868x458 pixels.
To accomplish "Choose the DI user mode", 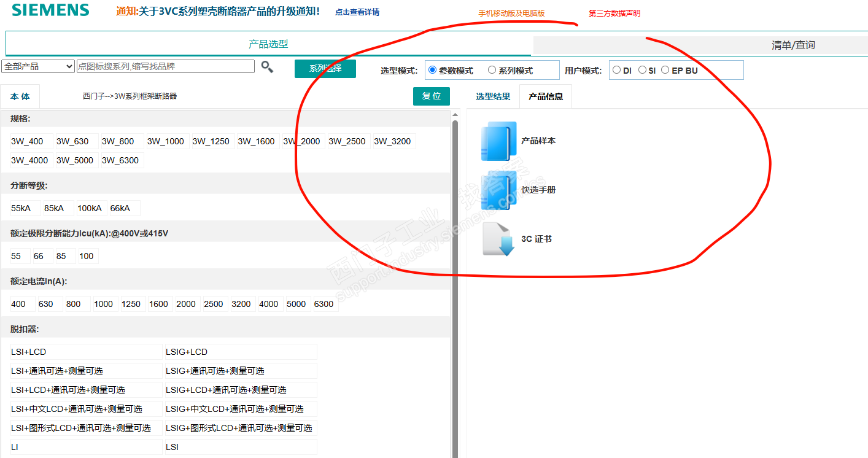I will (616, 70).
